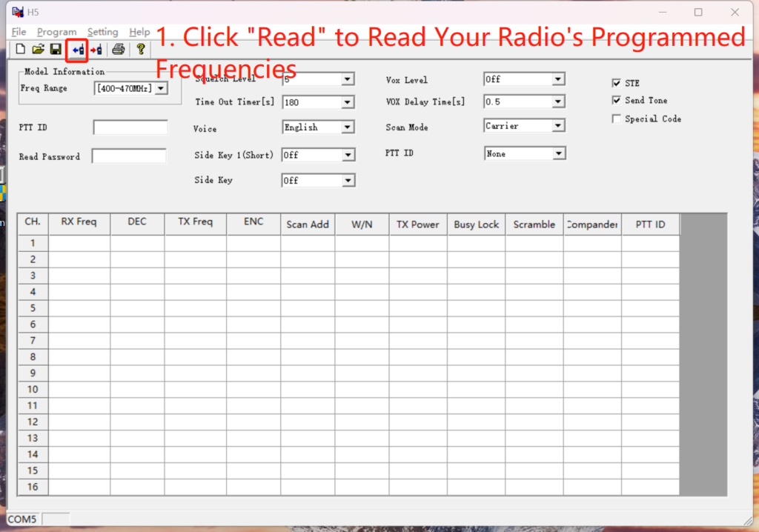759x532 pixels.
Task: Toggle the STE checkbox
Action: tap(616, 83)
